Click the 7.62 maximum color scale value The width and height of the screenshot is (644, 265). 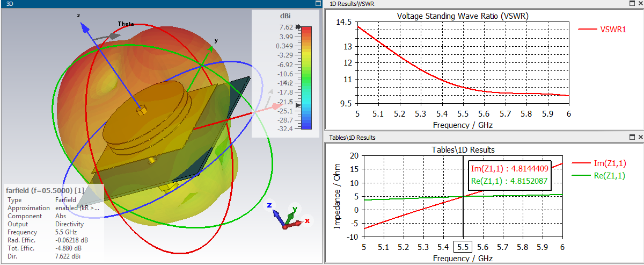tap(286, 27)
